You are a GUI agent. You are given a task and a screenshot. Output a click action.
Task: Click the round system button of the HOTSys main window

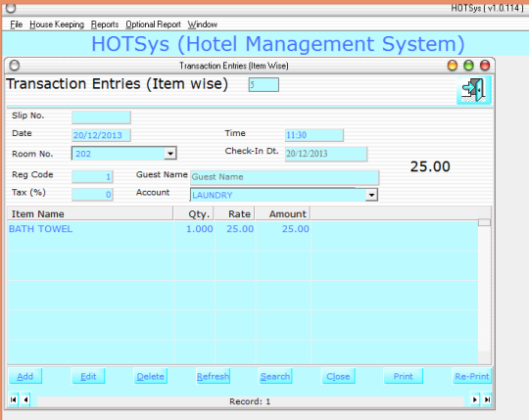click(x=11, y=8)
